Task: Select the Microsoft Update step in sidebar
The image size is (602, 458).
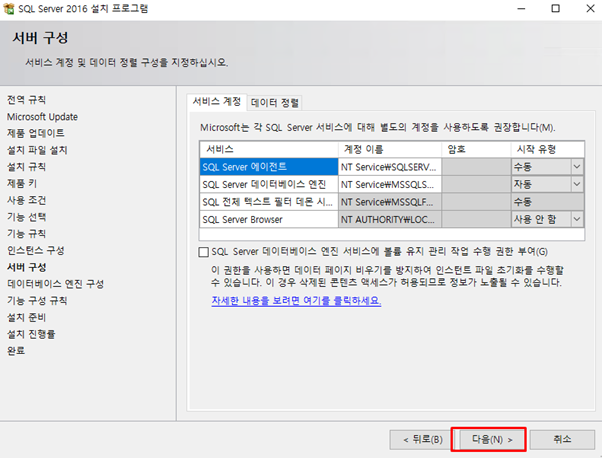Action: 42,117
